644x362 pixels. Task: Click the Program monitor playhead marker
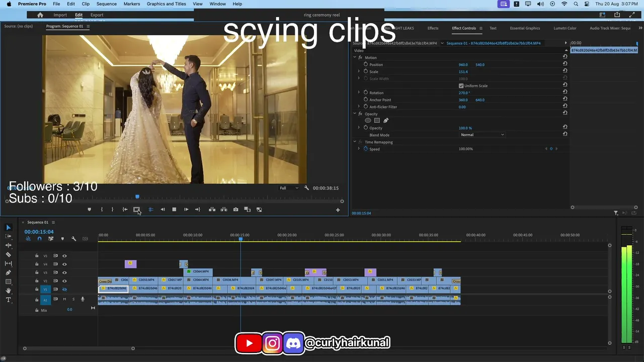coord(137,197)
